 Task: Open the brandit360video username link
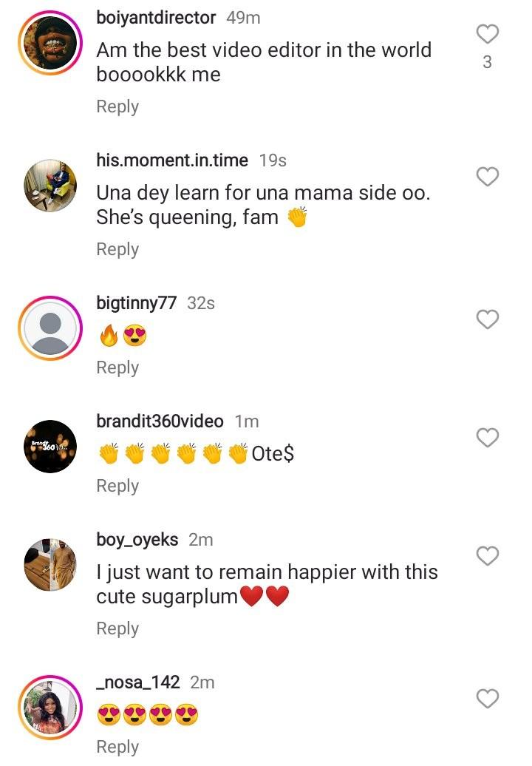tap(160, 421)
